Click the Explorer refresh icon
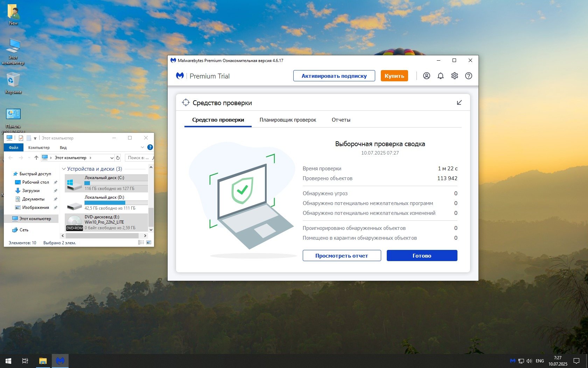This screenshot has height=368, width=588. pyautogui.click(x=118, y=158)
